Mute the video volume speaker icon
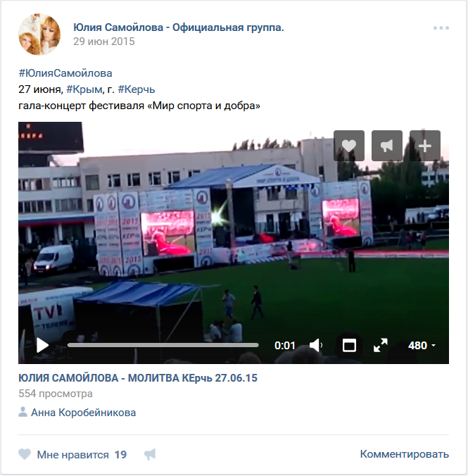This screenshot has height=476, width=468. (x=316, y=346)
